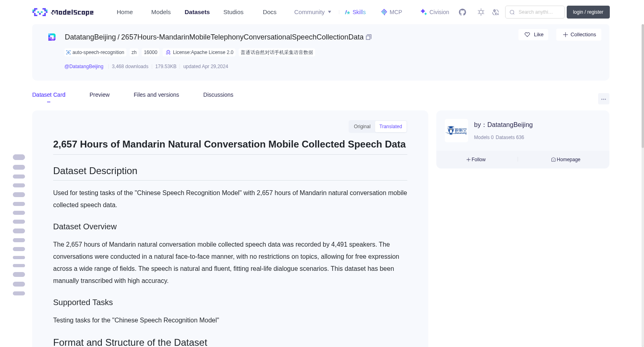Click the 普通话自然对话手机采集语音数据 tag
This screenshot has height=347, width=644.
tap(277, 52)
